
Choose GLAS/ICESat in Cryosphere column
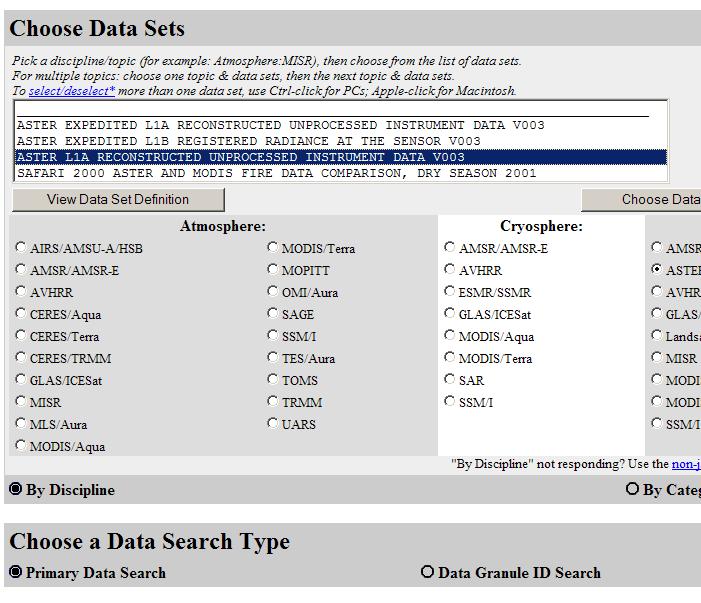tap(450, 314)
